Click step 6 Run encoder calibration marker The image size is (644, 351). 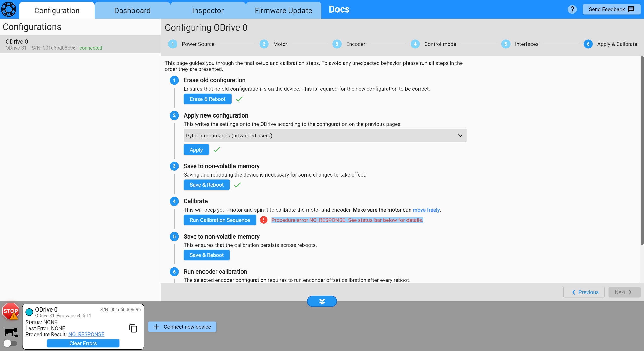click(x=174, y=272)
